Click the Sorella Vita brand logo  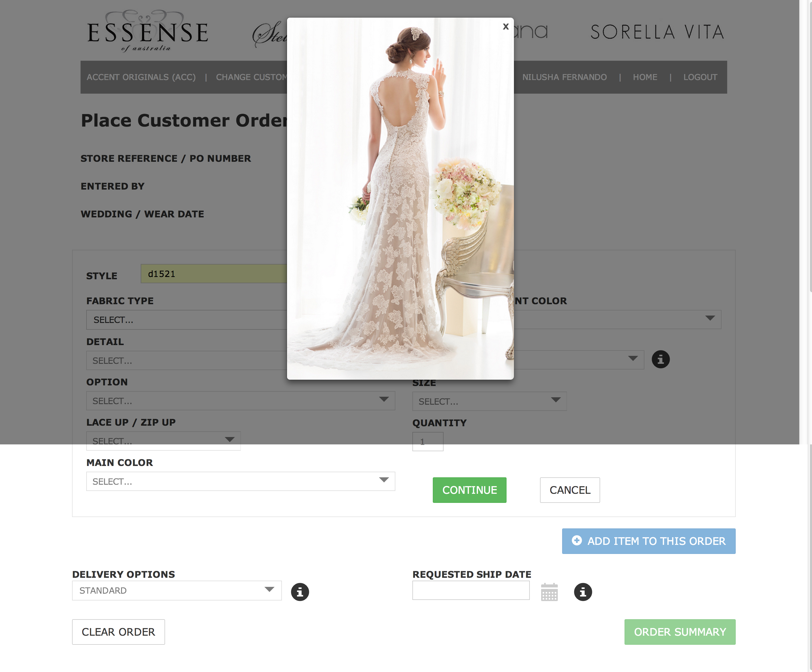pyautogui.click(x=657, y=32)
